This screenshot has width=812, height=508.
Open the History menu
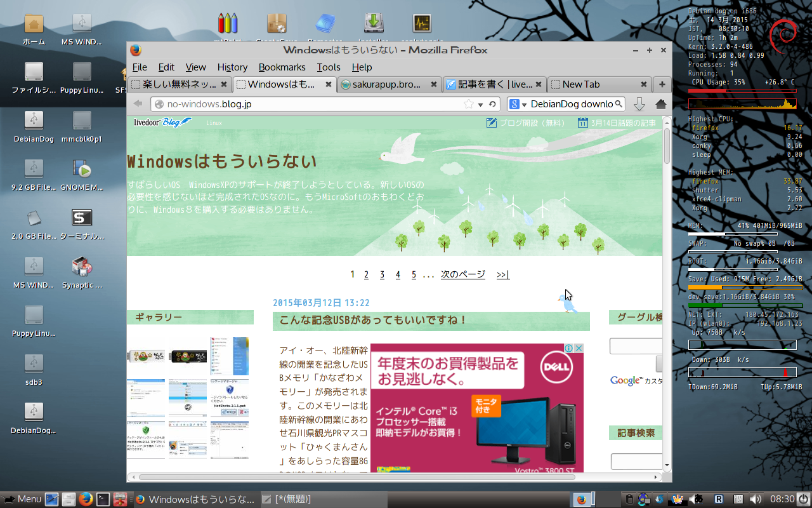point(232,67)
